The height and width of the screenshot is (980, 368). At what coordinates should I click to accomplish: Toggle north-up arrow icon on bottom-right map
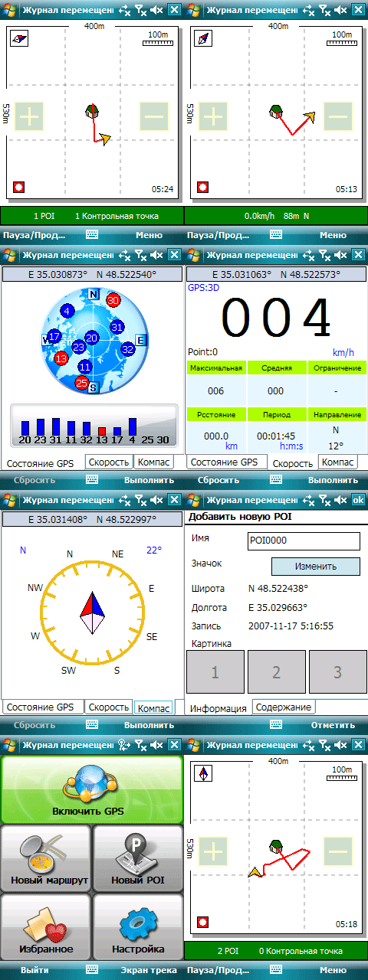(202, 773)
